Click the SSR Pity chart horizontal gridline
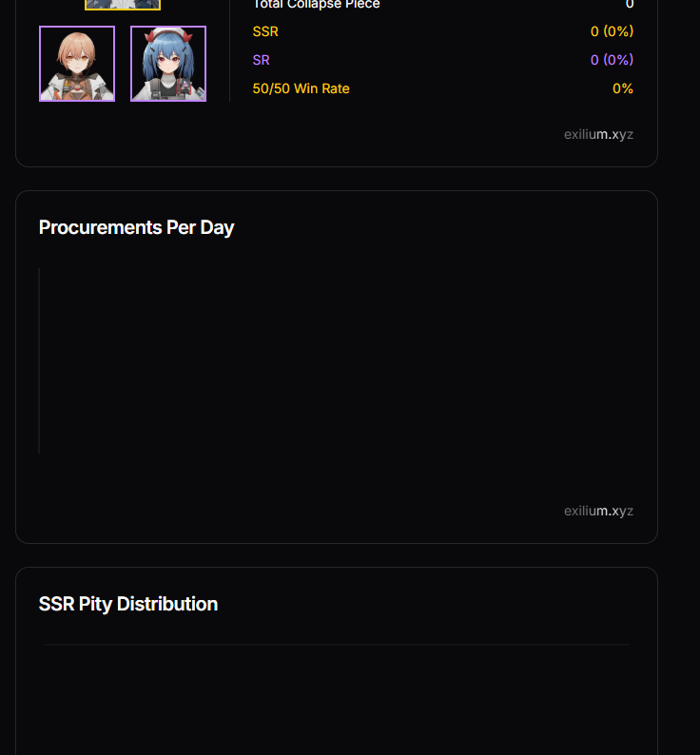Viewport: 700px width, 755px height. 337,645
